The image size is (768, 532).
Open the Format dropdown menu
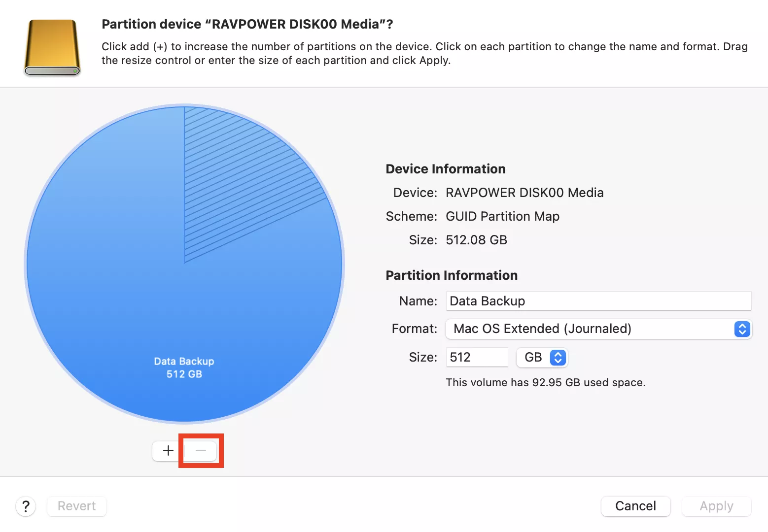tap(598, 329)
